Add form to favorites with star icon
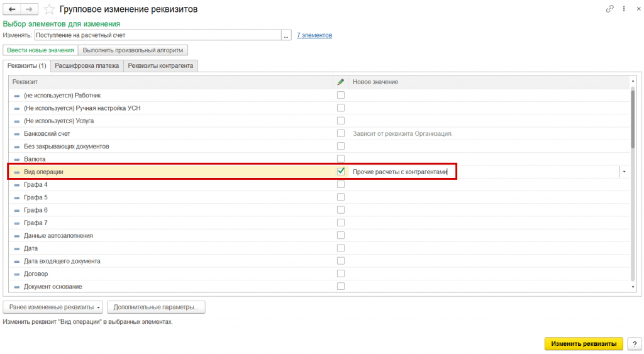 (49, 9)
